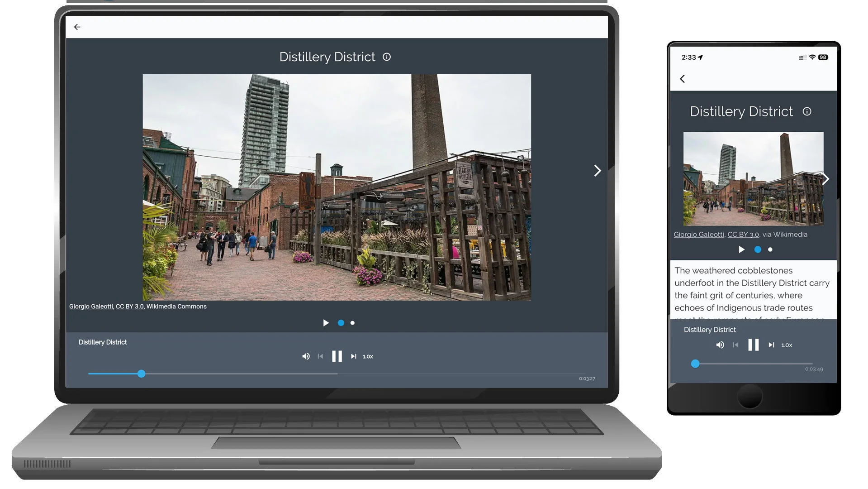Viewport: 868px width, 489px height.
Task: Pause playback on the laptop audio player
Action: pyautogui.click(x=337, y=356)
